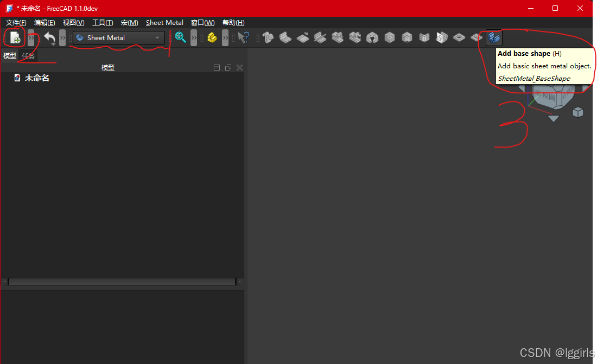Select the Add Corner Relief ring icon
The height and width of the screenshot is (364, 597).
pos(372,37)
